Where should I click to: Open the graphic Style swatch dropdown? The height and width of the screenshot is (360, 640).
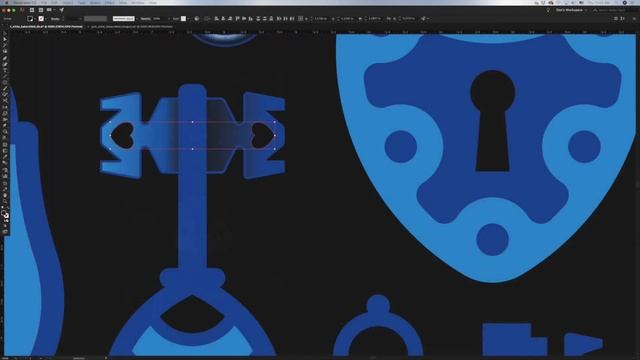(x=188, y=18)
